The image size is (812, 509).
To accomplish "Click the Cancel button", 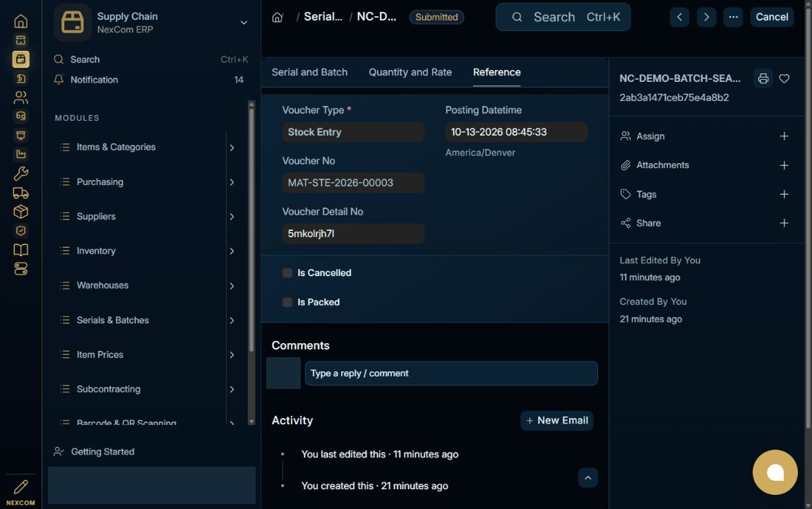I will [772, 17].
